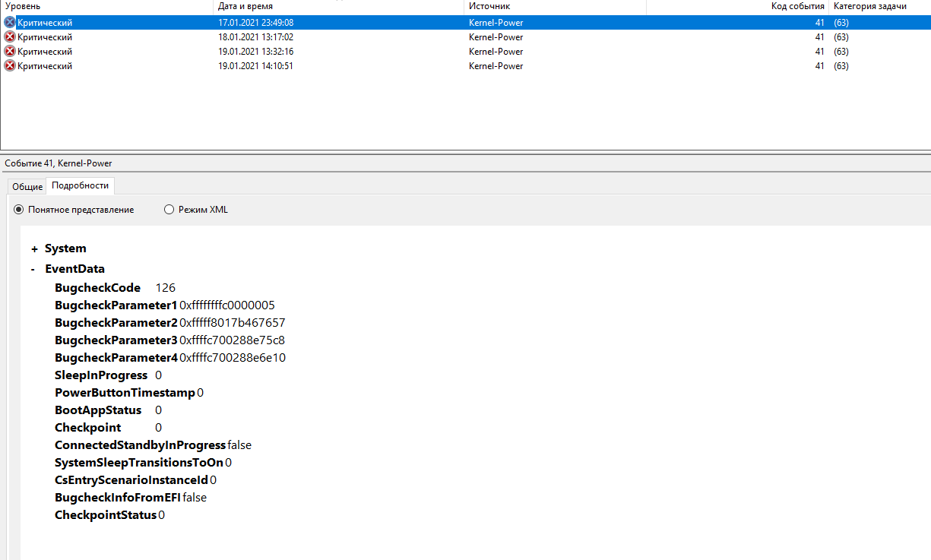
Task: Sort by 'Дата и время' column header
Action: tap(338, 6)
